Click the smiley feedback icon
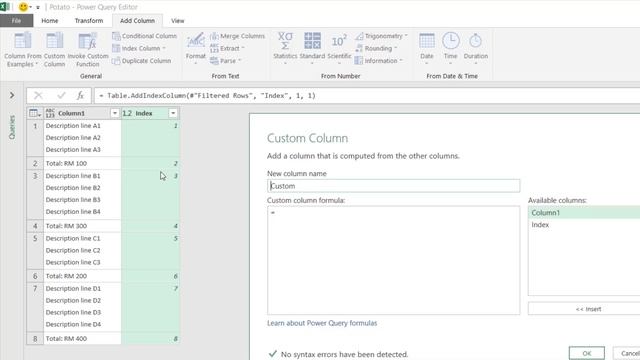 [x=23, y=7]
